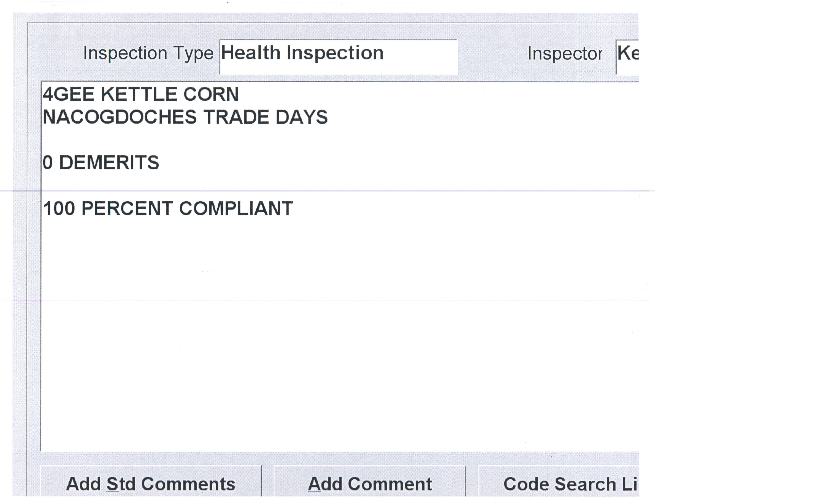The height and width of the screenshot is (504, 830).
Task: Click the NACOGDOCHES TRADE DAYS line
Action: [x=185, y=117]
